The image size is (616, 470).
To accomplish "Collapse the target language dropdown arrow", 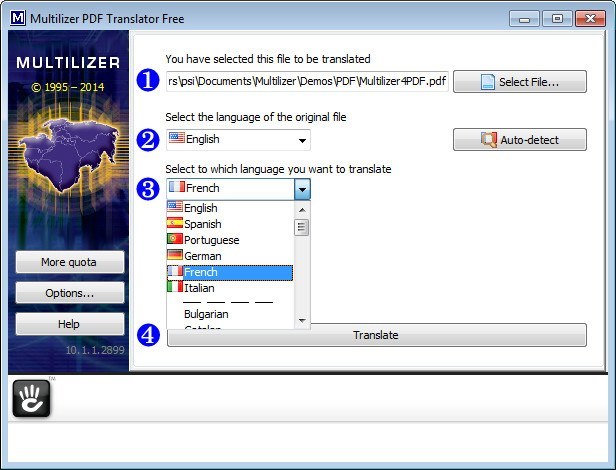I will click(x=302, y=189).
